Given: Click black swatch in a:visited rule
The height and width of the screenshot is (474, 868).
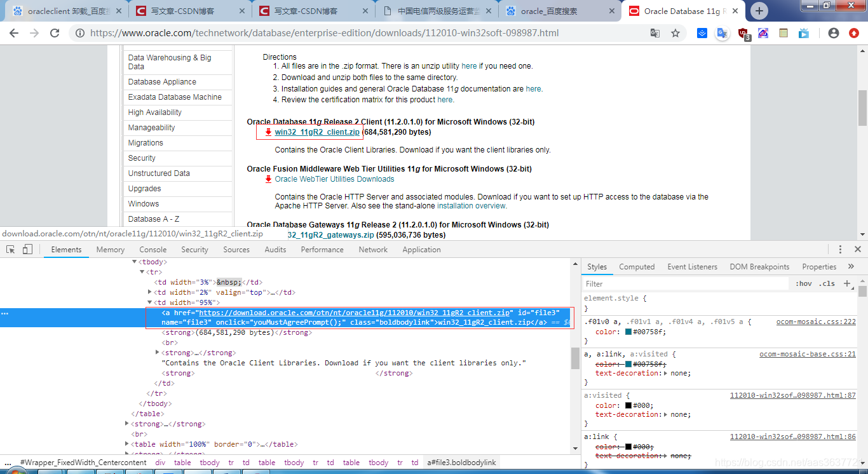Looking at the screenshot, I should pyautogui.click(x=629, y=405).
